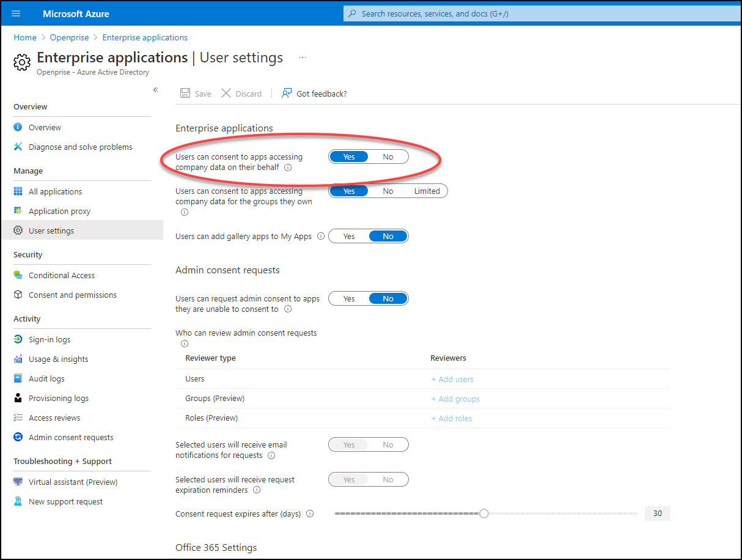
Task: Click the Overview info icon
Action: [18, 127]
